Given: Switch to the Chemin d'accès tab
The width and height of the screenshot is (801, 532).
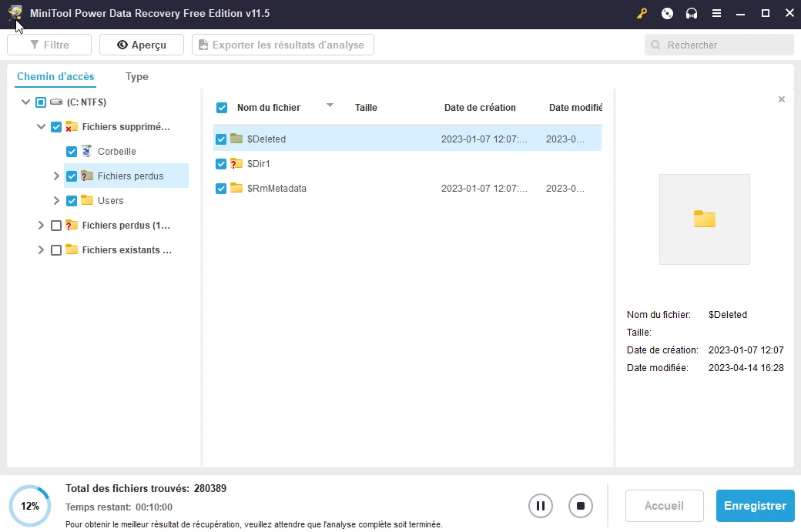Looking at the screenshot, I should [x=55, y=76].
